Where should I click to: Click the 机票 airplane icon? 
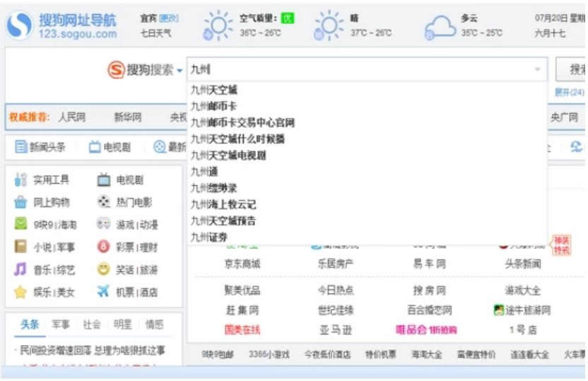coord(103,291)
